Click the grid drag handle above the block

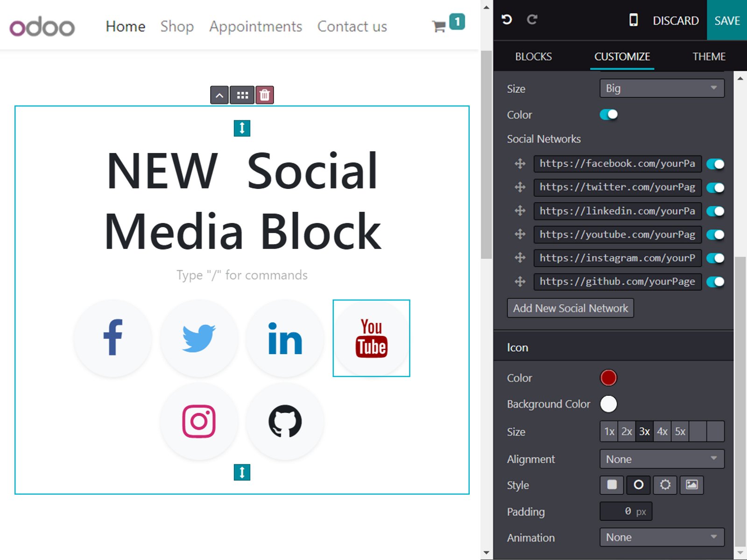coord(242,95)
